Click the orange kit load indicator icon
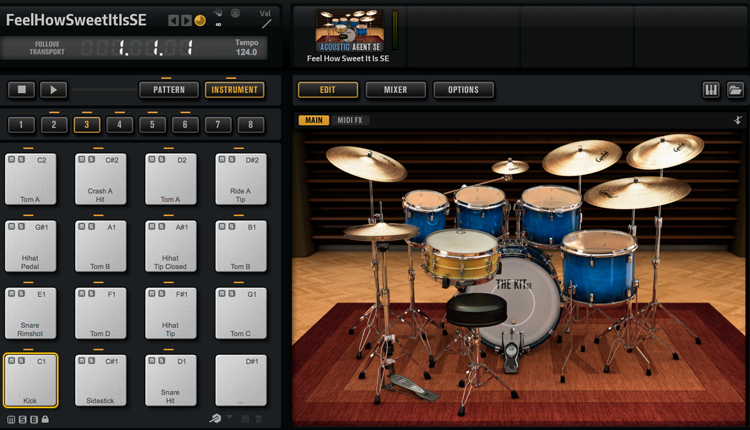The width and height of the screenshot is (750, 430). tap(200, 21)
